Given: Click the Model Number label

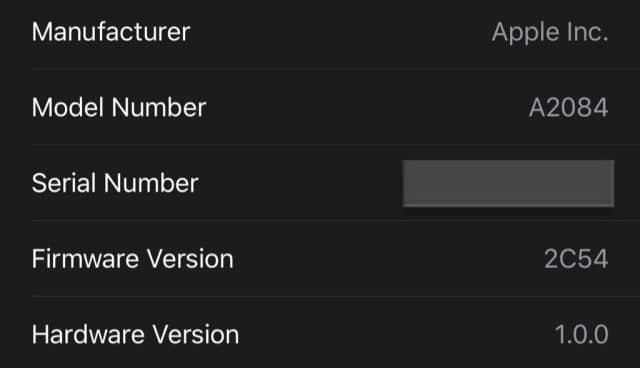Looking at the screenshot, I should point(119,108).
